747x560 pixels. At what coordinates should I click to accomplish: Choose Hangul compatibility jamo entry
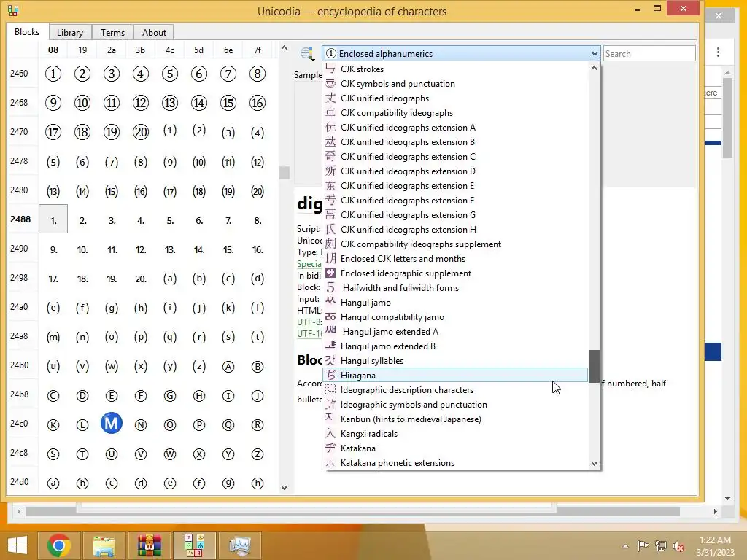click(455, 317)
